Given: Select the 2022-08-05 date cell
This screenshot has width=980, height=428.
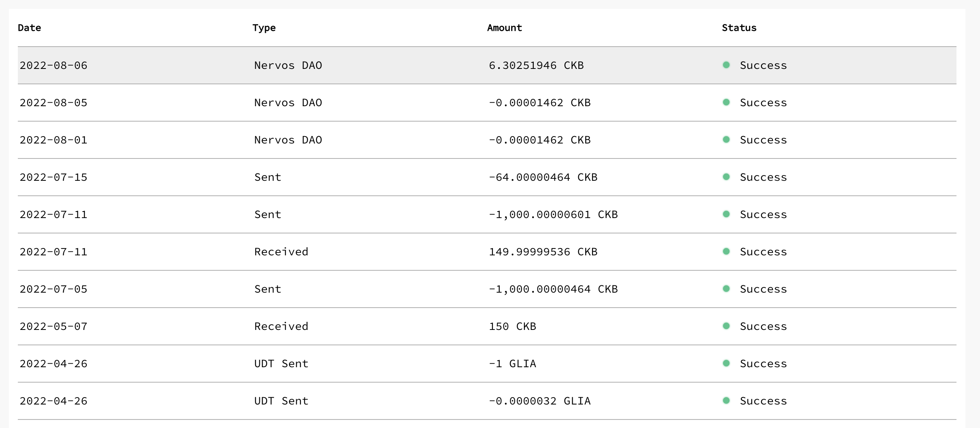Looking at the screenshot, I should coord(53,103).
